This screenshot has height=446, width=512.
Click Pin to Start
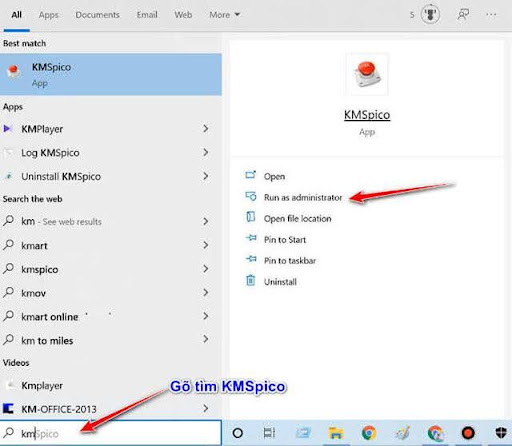pyautogui.click(x=285, y=240)
